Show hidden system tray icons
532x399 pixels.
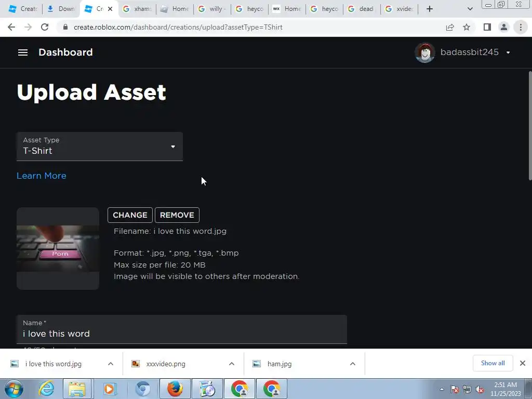[442, 389]
